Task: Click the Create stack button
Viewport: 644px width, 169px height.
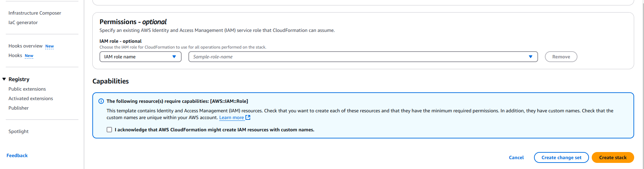Action: 613,157
